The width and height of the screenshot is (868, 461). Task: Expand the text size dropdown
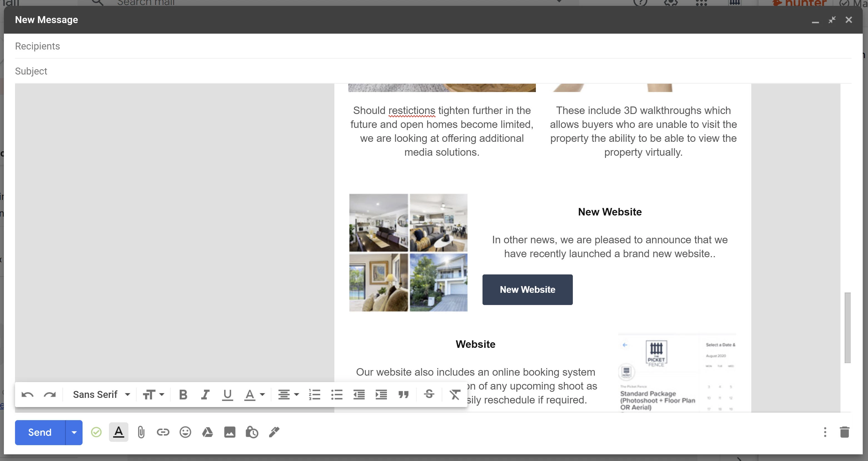[x=153, y=394]
